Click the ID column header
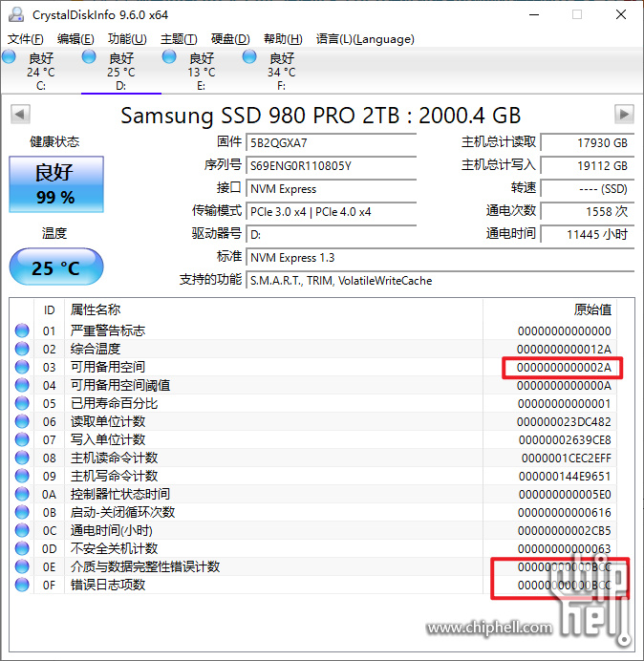Screen dimensions: 644x661 tap(49, 309)
